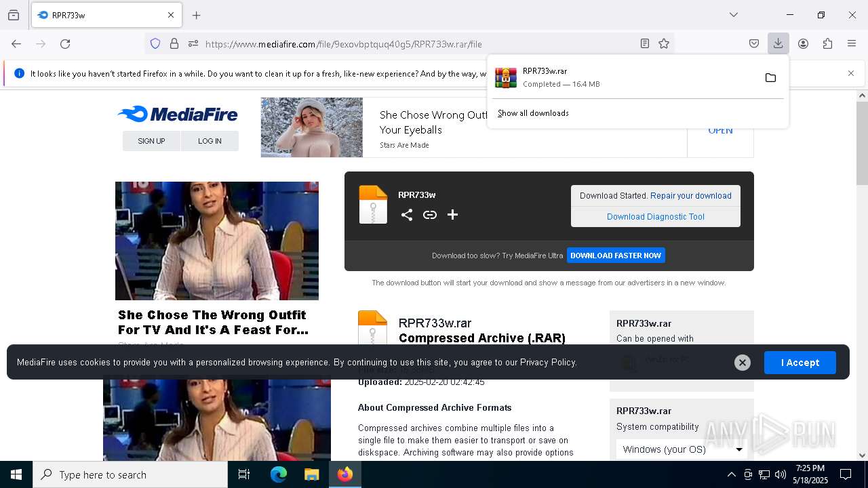Viewport: 868px width, 488px height.
Task: Show hidden system tray icons
Action: click(731, 474)
